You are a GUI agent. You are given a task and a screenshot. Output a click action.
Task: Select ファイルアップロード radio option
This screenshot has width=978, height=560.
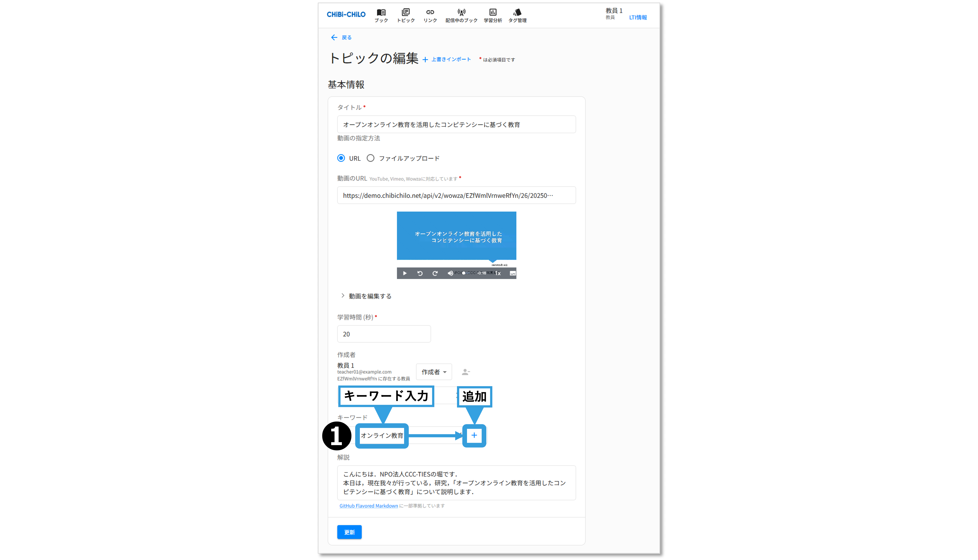click(370, 158)
